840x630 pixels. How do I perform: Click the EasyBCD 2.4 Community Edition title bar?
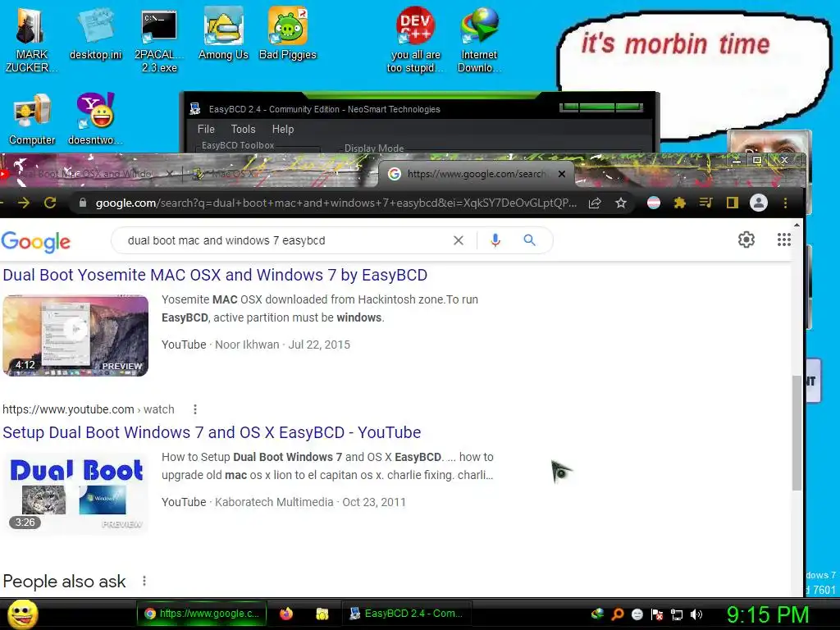[325, 109]
